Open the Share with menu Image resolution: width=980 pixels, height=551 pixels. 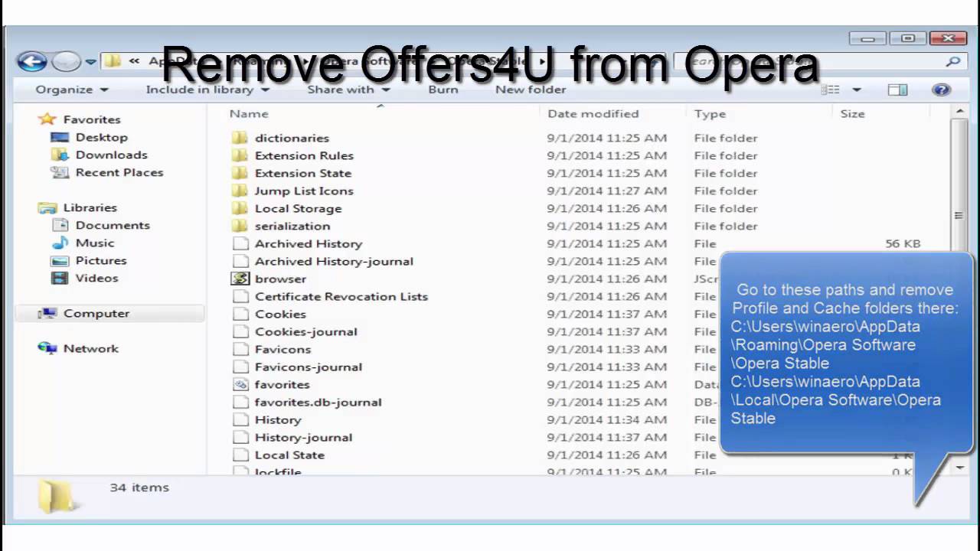348,90
